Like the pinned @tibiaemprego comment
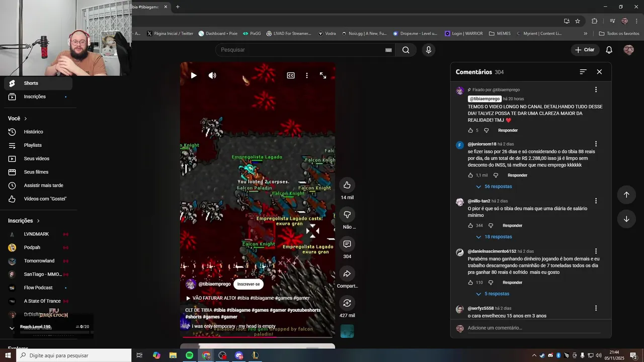Image resolution: width=644 pixels, height=362 pixels. (x=470, y=130)
